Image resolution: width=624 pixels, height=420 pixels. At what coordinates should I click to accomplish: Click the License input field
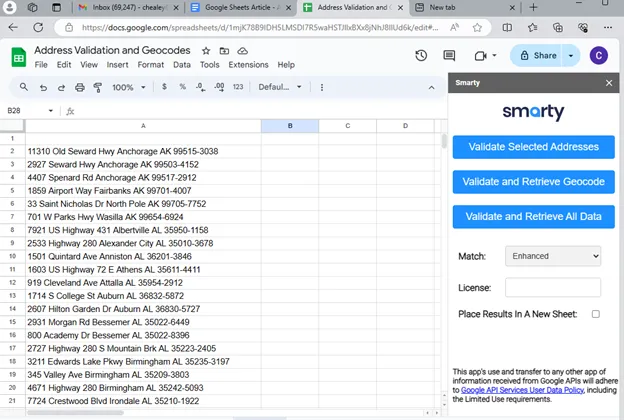click(x=552, y=288)
